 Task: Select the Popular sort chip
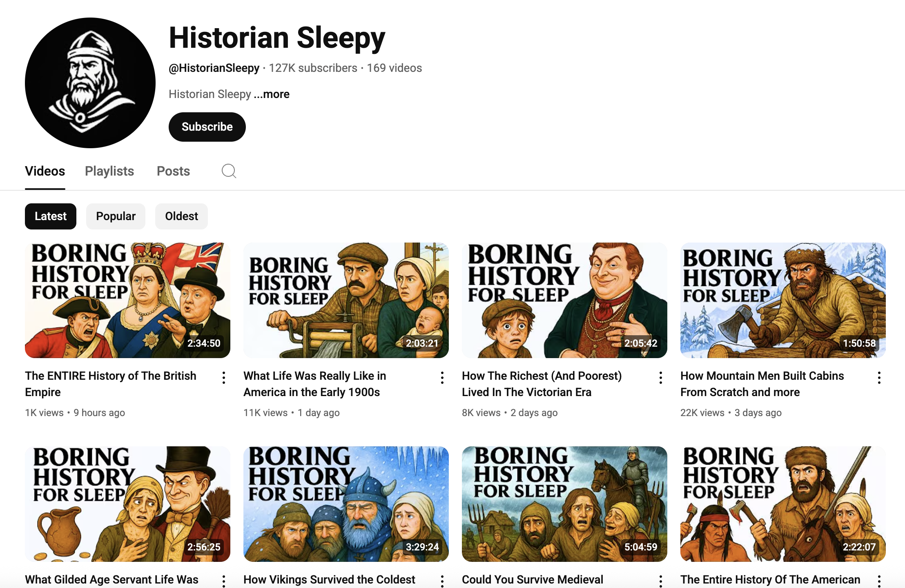(x=116, y=216)
